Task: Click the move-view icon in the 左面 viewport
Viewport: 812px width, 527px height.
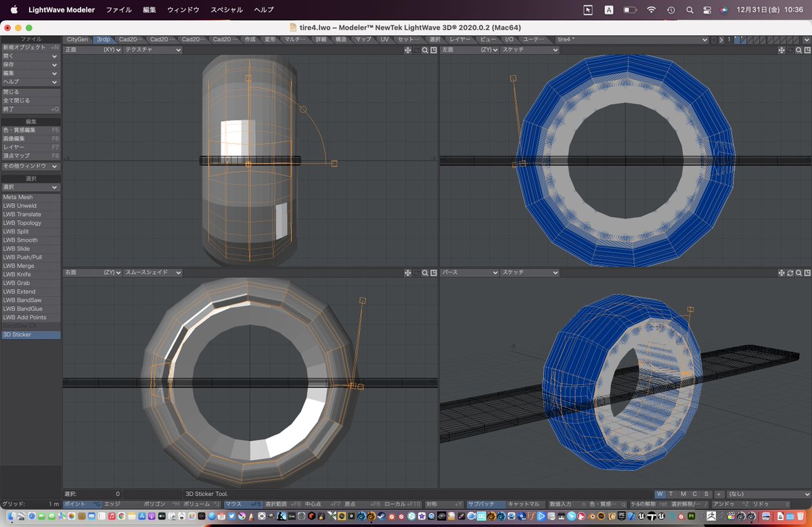Action: pos(782,50)
